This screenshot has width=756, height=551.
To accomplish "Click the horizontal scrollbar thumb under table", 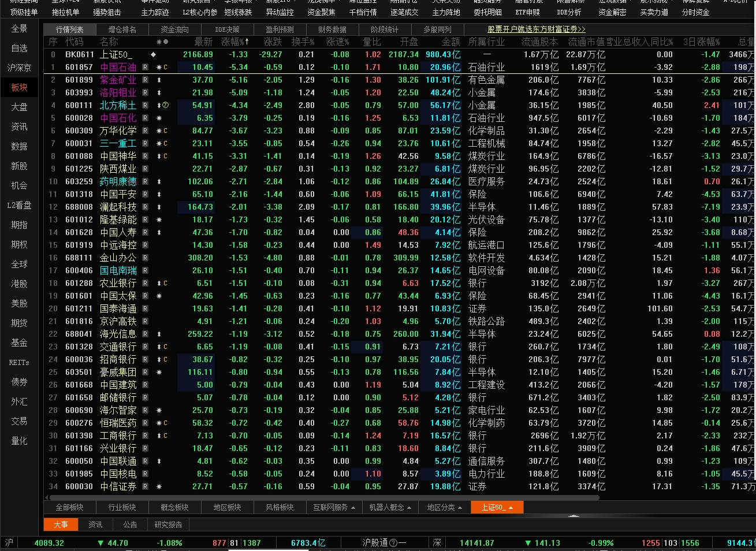I will pyautogui.click(x=325, y=497).
